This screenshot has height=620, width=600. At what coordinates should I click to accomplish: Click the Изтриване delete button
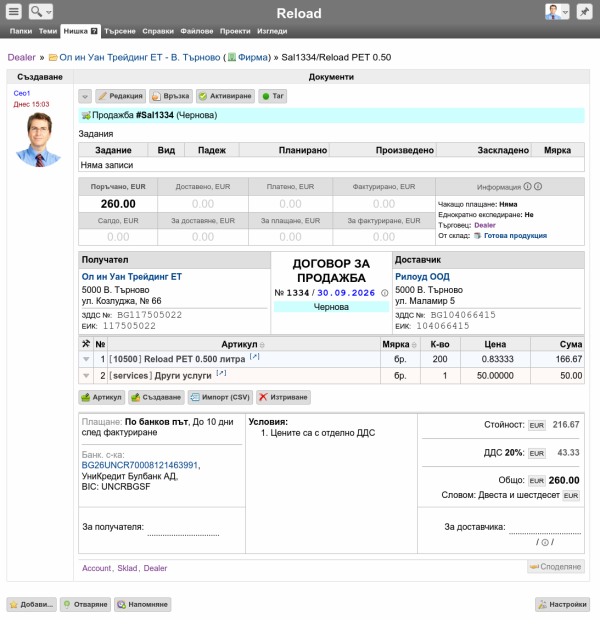(283, 397)
